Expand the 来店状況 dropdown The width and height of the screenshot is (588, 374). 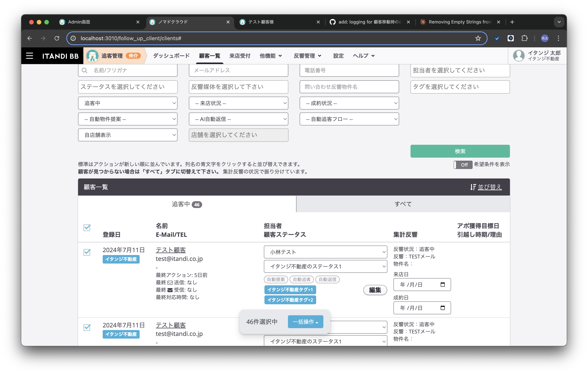(238, 103)
